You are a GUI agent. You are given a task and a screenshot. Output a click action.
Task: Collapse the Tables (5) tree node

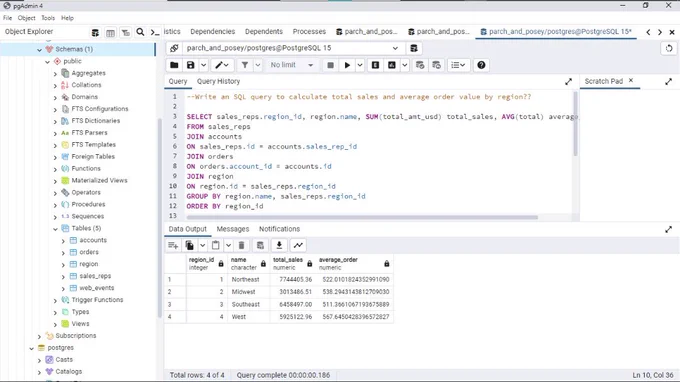click(x=55, y=229)
